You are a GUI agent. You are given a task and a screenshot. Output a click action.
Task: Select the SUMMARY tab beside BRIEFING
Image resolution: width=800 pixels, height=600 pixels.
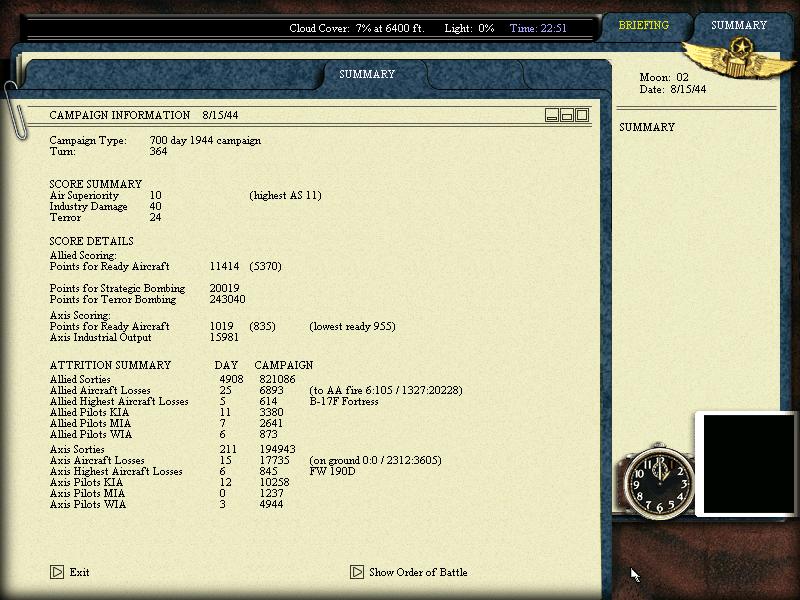click(x=739, y=26)
